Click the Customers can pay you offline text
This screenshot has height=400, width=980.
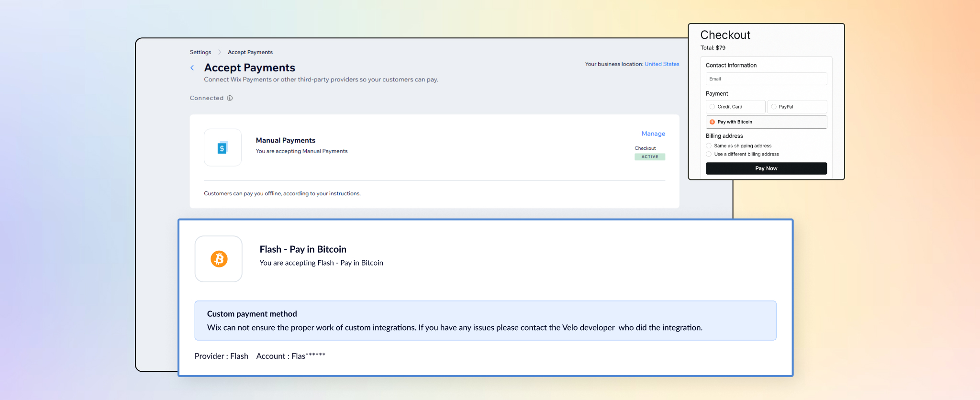point(282,194)
